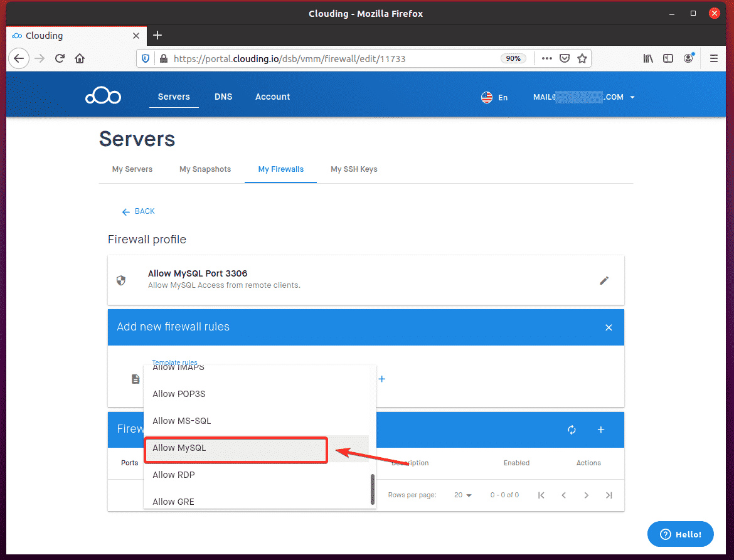Open Firefox hamburger menu
Screen dimensions: 734x560
click(713, 58)
